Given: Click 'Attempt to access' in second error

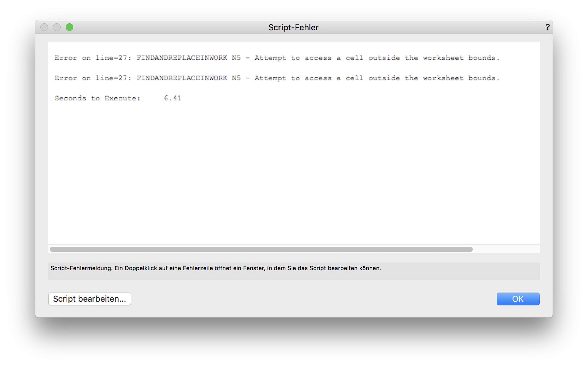Looking at the screenshot, I should (x=293, y=78).
